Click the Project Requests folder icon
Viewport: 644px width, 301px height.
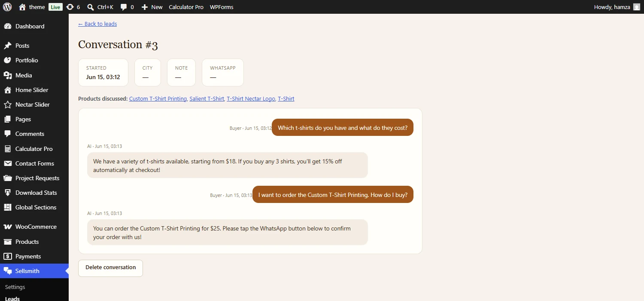[x=7, y=178]
